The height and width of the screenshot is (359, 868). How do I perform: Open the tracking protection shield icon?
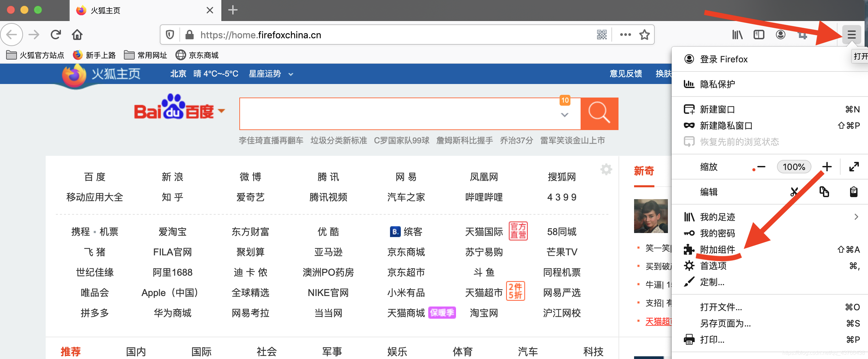tap(170, 35)
